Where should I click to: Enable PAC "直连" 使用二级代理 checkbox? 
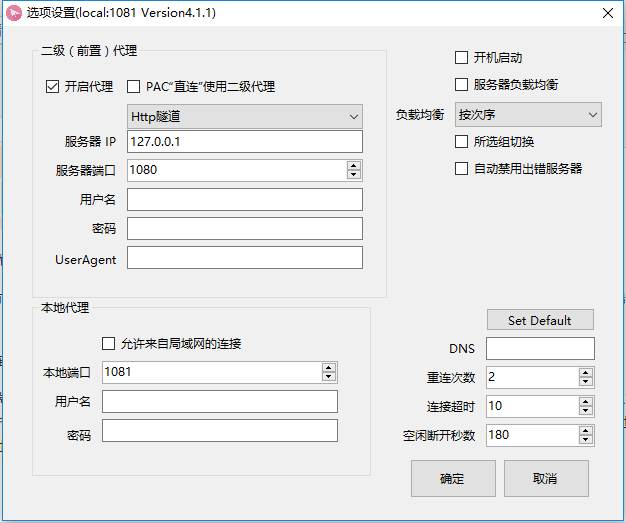(x=134, y=86)
